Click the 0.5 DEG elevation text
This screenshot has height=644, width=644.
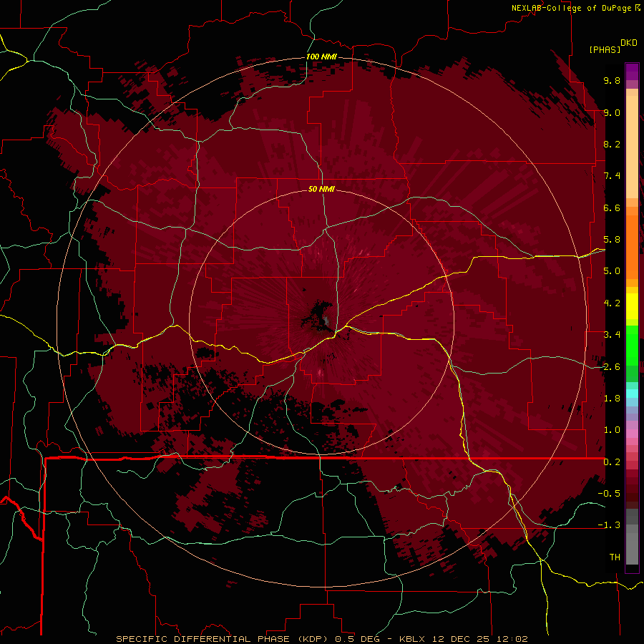click(x=358, y=639)
